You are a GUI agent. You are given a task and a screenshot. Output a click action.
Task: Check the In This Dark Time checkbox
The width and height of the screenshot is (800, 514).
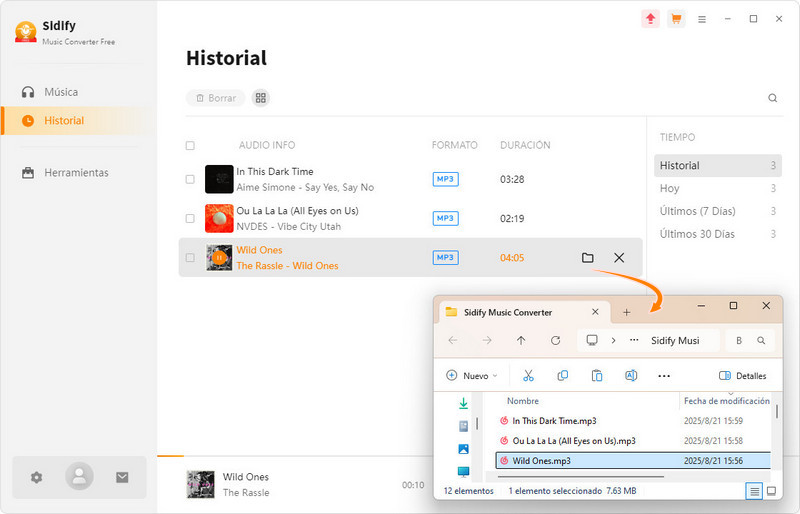[x=190, y=179]
